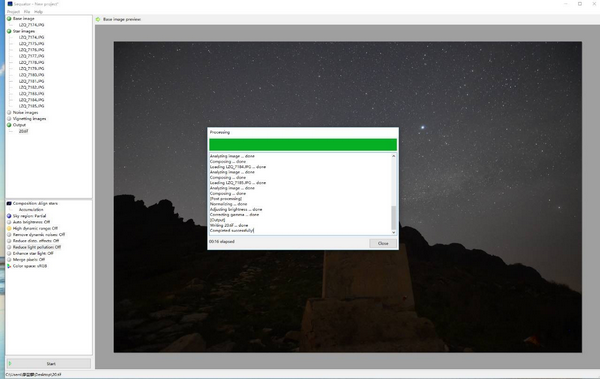Screen dimensions: 600x379
Task: Click the Sequator app icon in title bar
Action: [x=10, y=4]
